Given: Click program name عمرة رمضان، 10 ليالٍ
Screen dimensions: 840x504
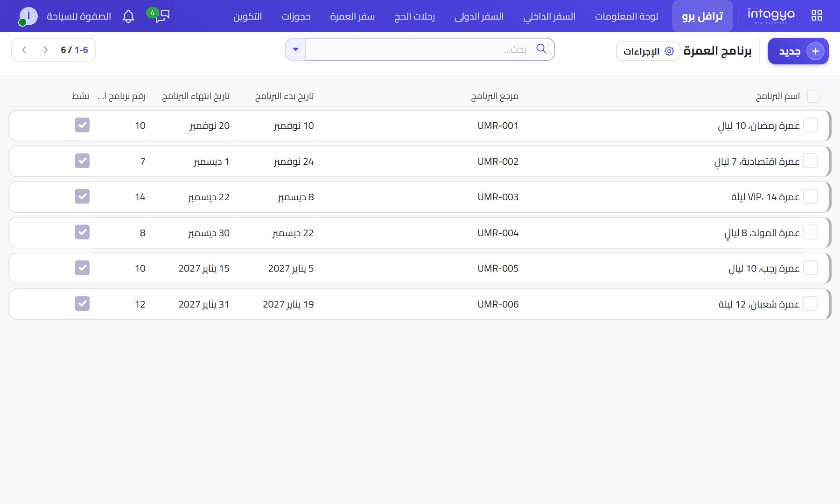Looking at the screenshot, I should pos(759,126).
